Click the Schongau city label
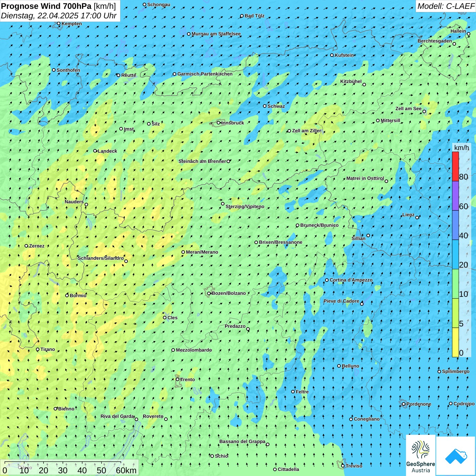Screen dimensions: 476x476 159,5
